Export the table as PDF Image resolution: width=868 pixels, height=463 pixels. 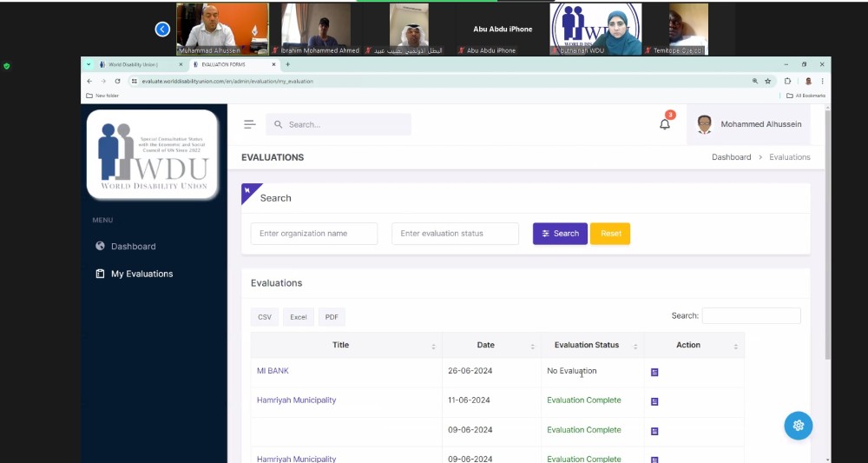tap(332, 317)
